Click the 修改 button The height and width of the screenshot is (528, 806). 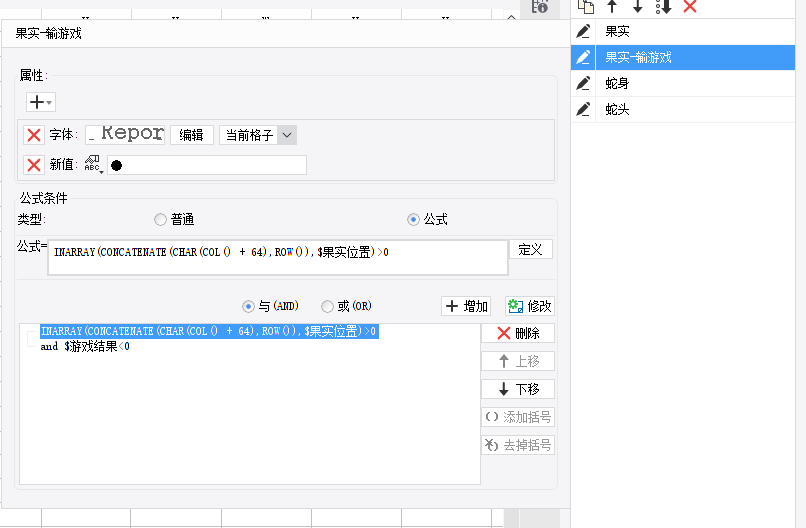530,306
